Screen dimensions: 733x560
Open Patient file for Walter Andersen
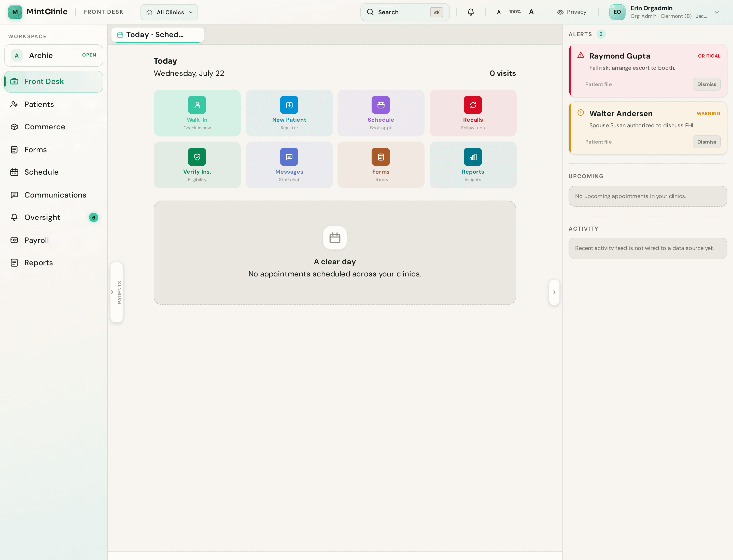click(x=598, y=142)
